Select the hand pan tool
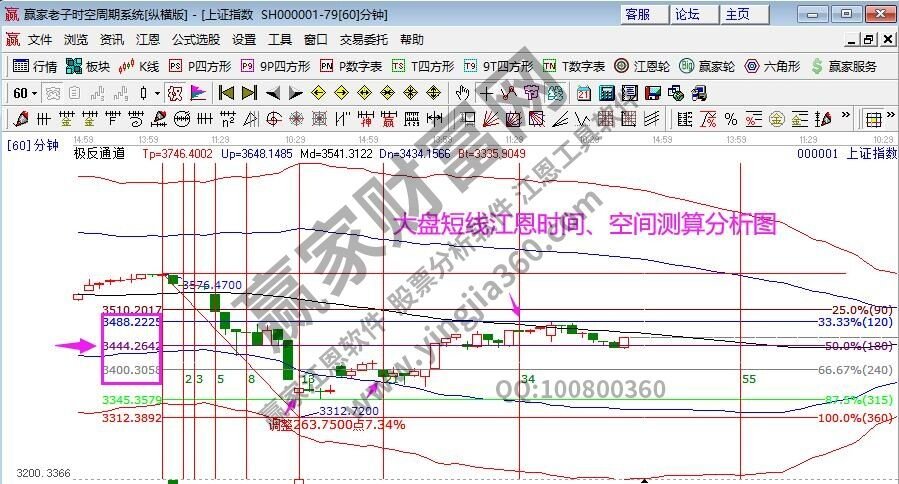 click(463, 93)
